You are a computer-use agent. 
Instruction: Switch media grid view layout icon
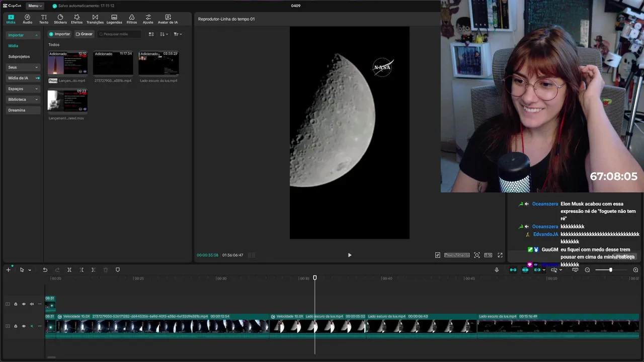151,34
